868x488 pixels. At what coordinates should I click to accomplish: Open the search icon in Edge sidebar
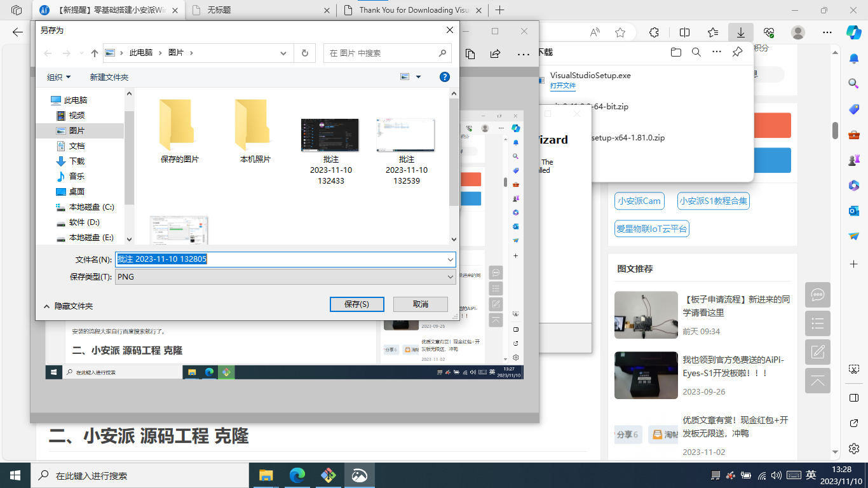pyautogui.click(x=854, y=83)
